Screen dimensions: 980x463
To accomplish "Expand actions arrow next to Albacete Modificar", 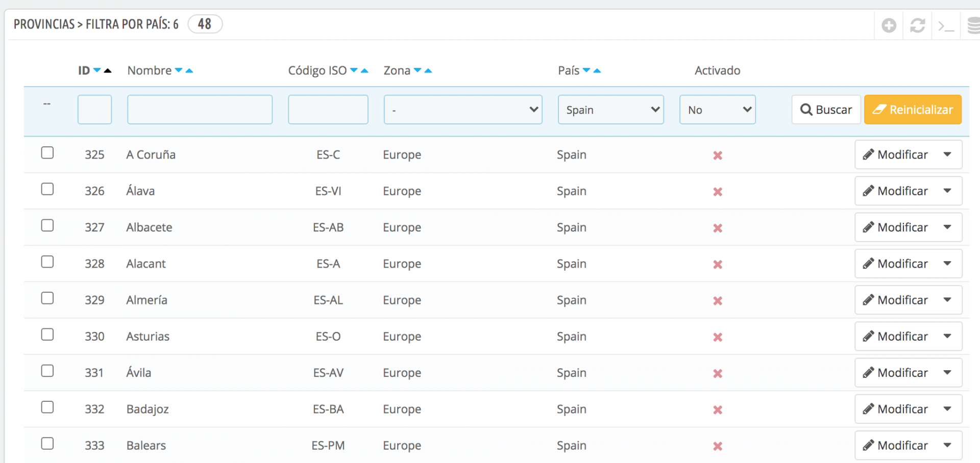I will click(947, 227).
